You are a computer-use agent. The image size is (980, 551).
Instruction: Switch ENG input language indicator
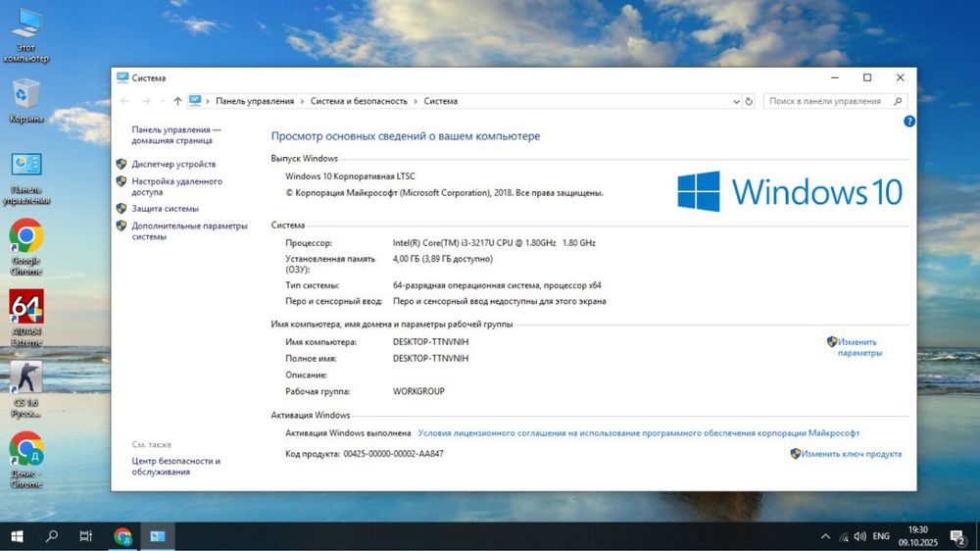click(881, 536)
